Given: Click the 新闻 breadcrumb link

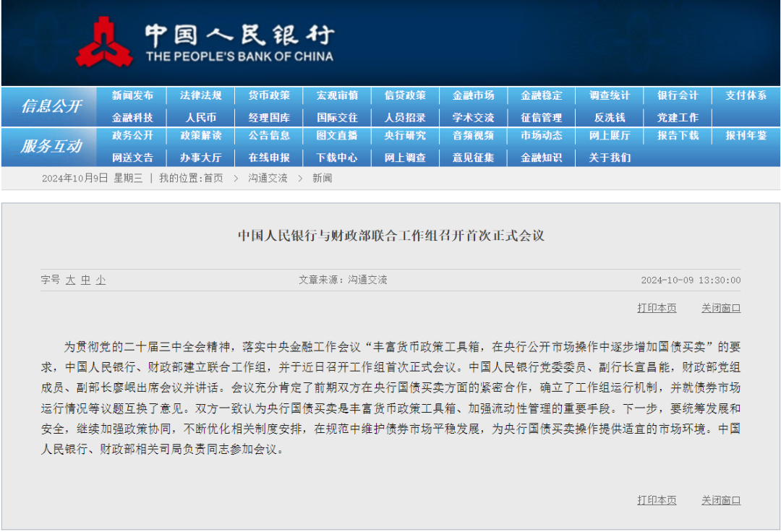Looking at the screenshot, I should click(323, 178).
